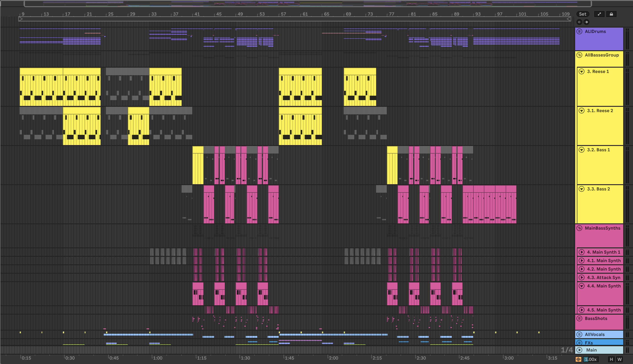Fold the MainBassSynths group icon
633x364 pixels.
(580, 228)
